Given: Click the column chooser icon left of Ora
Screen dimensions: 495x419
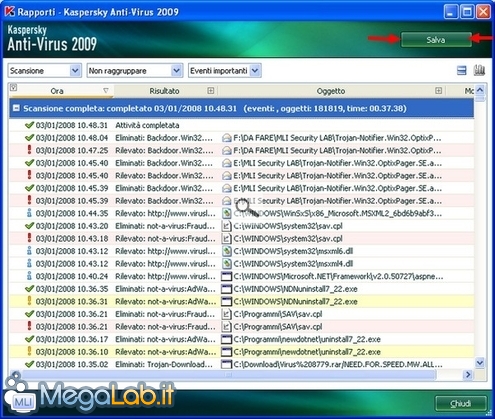Looking at the screenshot, I should (x=13, y=88).
